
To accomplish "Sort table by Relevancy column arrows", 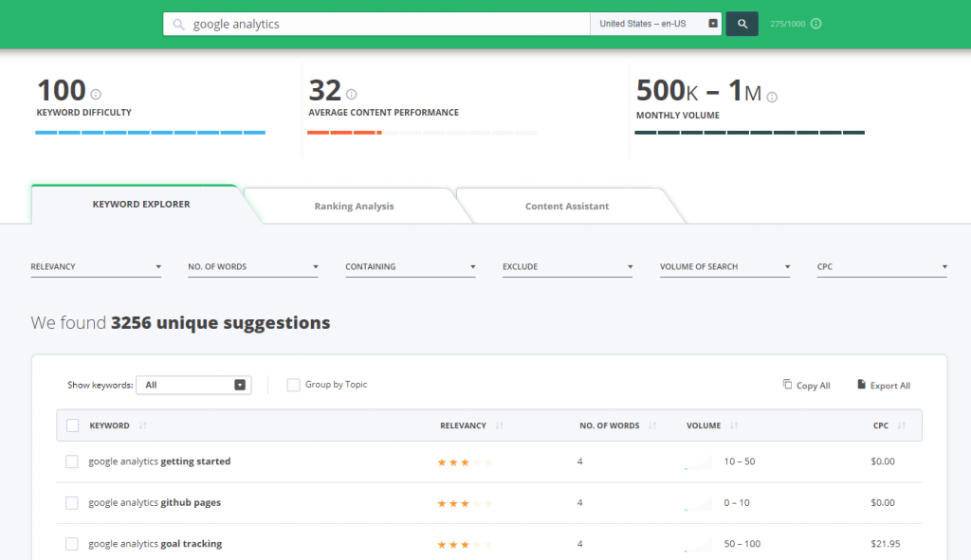I will click(x=499, y=425).
